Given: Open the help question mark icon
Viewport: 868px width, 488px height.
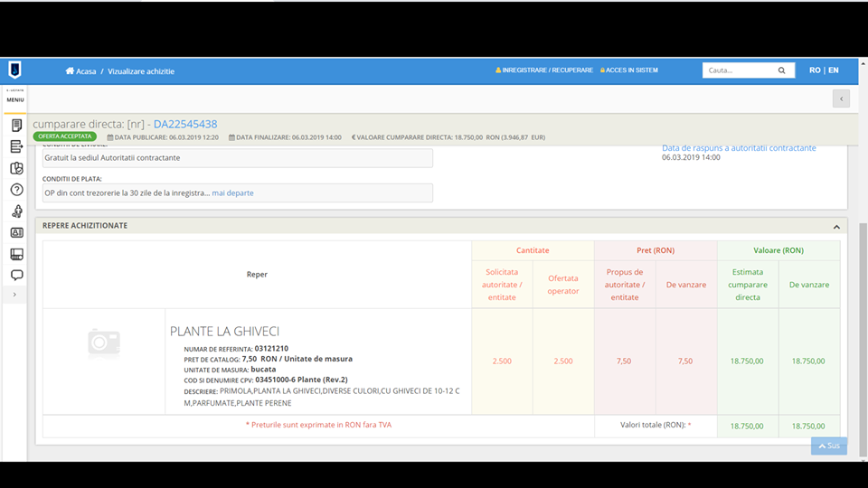Looking at the screenshot, I should (16, 190).
